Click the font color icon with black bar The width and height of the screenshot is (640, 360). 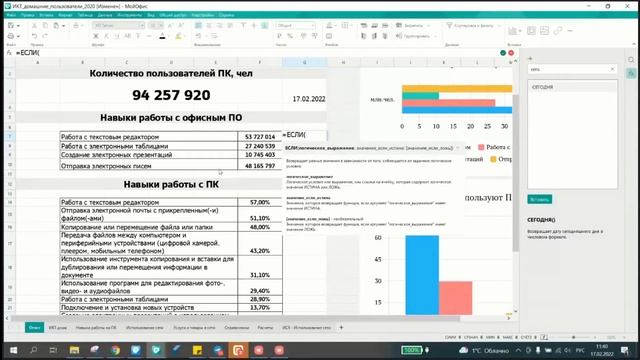point(162,36)
